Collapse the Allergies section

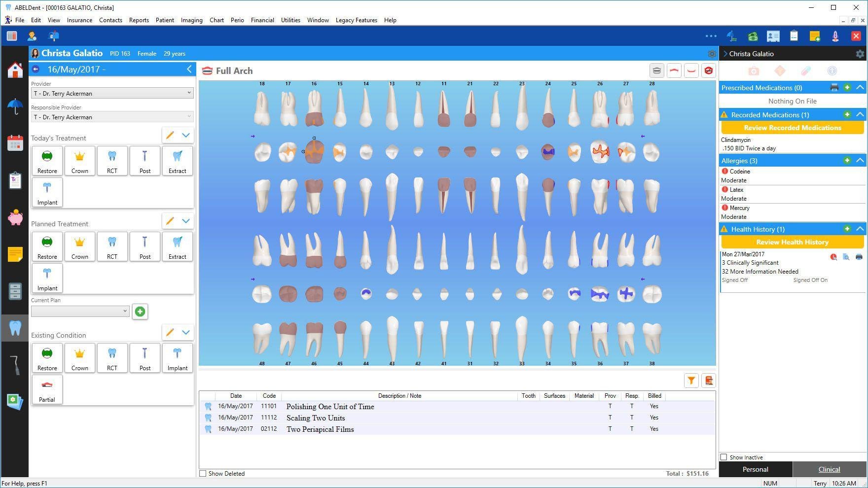click(x=861, y=160)
